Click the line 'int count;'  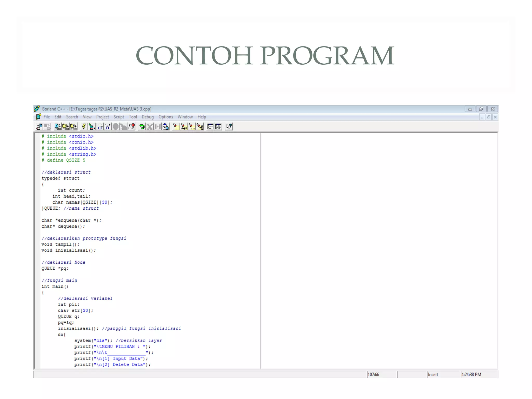71,190
